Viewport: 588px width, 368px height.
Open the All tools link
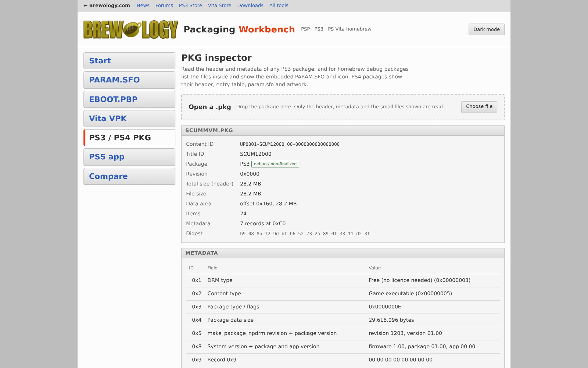[279, 6]
